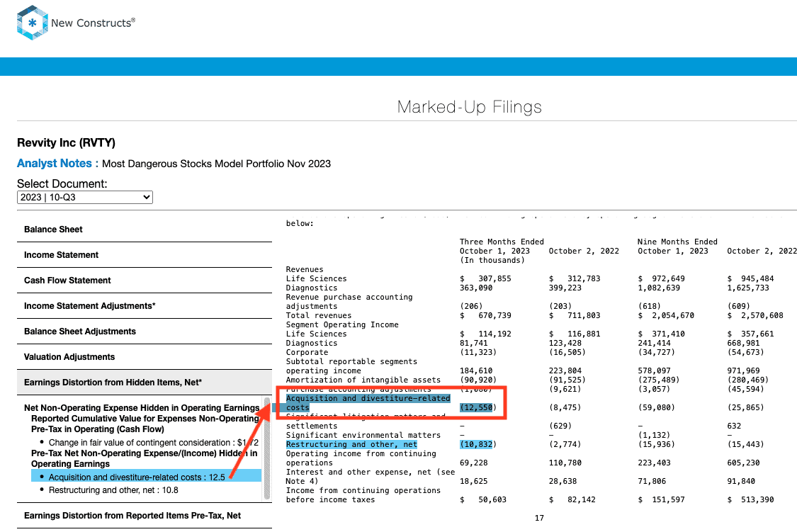Expand Income Statement Adjustments* section
The height and width of the screenshot is (532, 797).
coord(145,306)
